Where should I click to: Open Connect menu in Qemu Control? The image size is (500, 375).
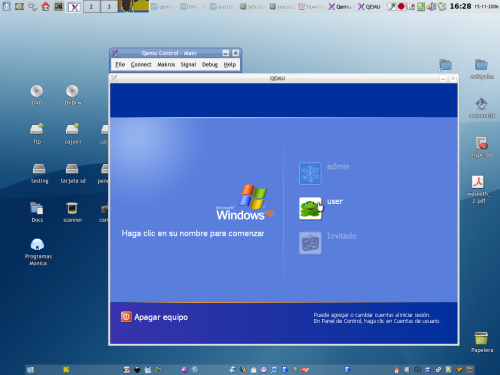click(x=141, y=64)
